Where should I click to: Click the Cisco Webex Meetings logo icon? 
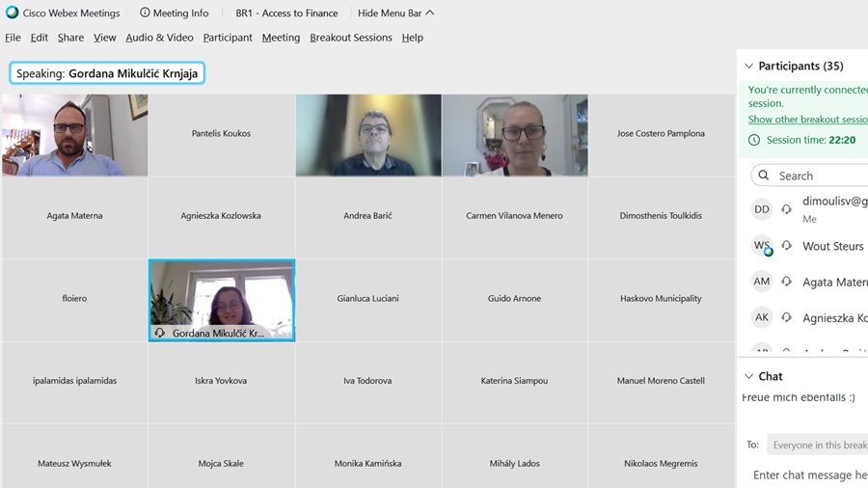(x=13, y=14)
